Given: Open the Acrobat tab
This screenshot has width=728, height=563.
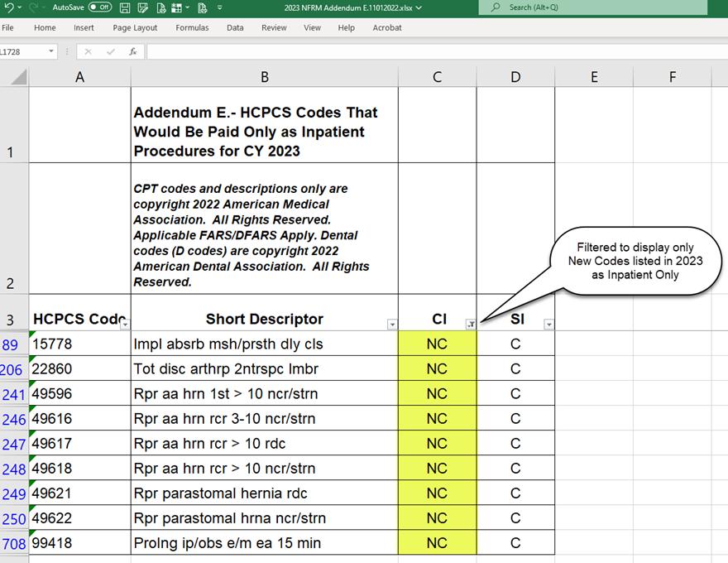Looking at the screenshot, I should (x=387, y=28).
